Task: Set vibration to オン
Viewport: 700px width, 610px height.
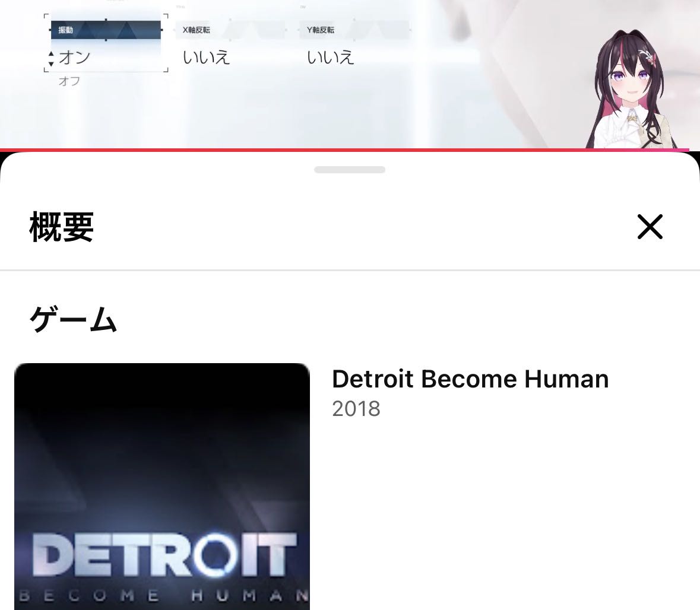Action: click(x=75, y=58)
